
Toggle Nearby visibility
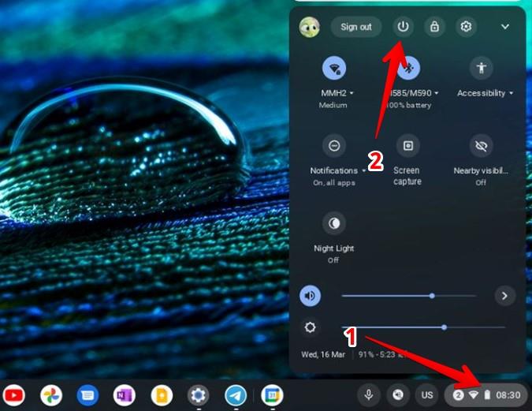[x=481, y=146]
